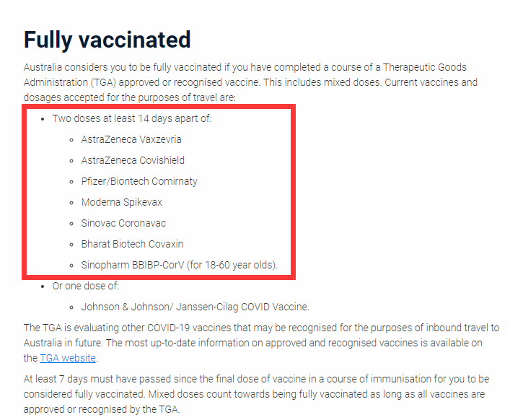Click the red highlight box border
The width and height of the screenshot is (510, 420).
tap(159, 106)
